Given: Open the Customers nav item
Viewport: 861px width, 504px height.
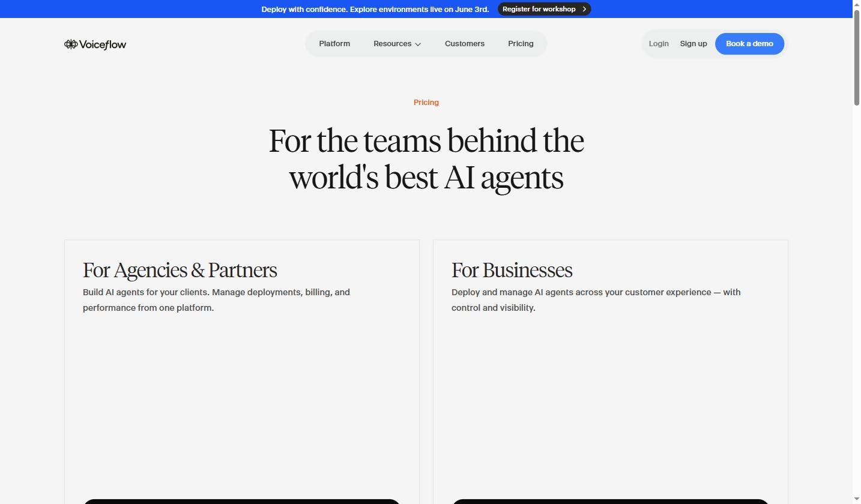Looking at the screenshot, I should [465, 44].
